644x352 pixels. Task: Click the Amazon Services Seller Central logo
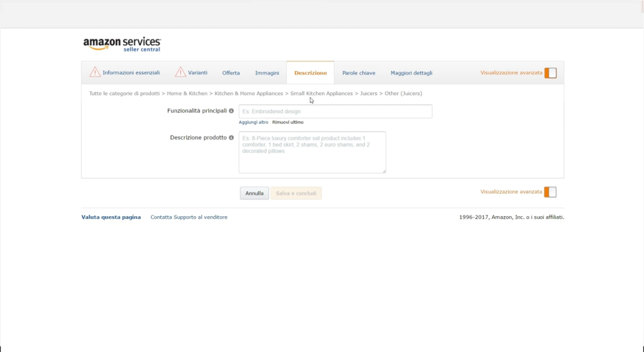click(122, 44)
